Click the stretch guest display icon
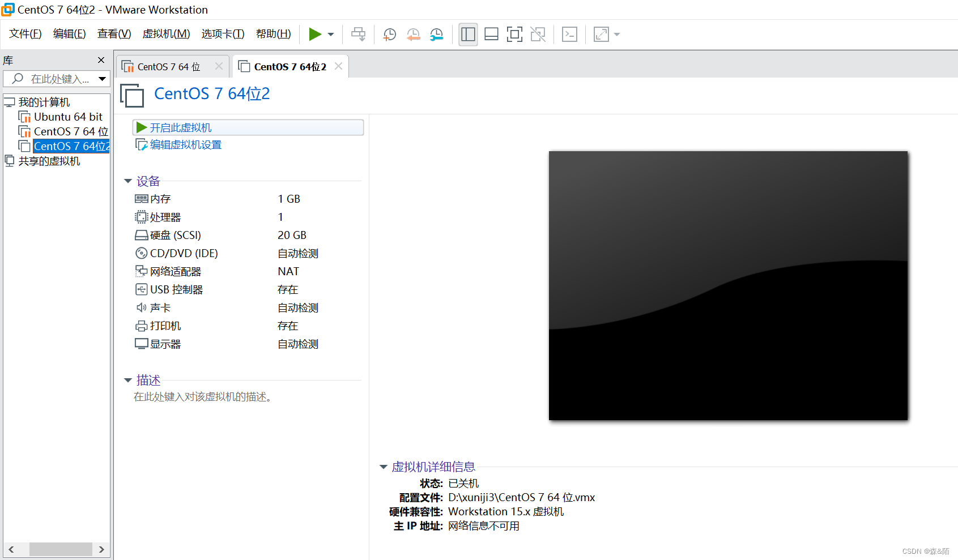Viewport: 958px width, 560px height. pyautogui.click(x=601, y=35)
